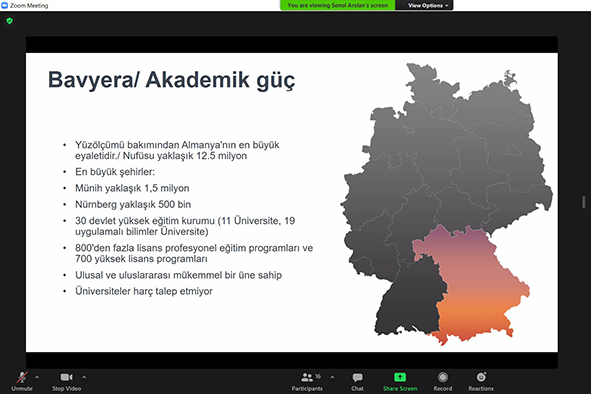This screenshot has width=591, height=394.
Task: Open Reactions picker
Action: [x=481, y=381]
